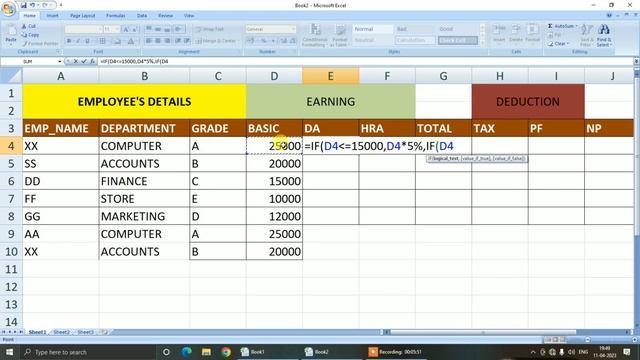This screenshot has width=640, height=360.
Task: Switch to Sheet2 worksheet tab
Action: click(x=61, y=332)
